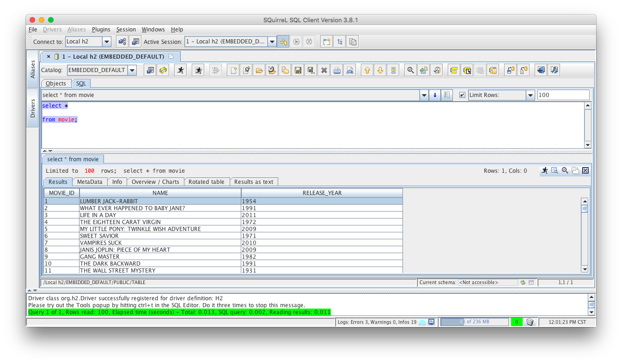Create a new session window
Screen dimensions: 622x364
coord(326,41)
